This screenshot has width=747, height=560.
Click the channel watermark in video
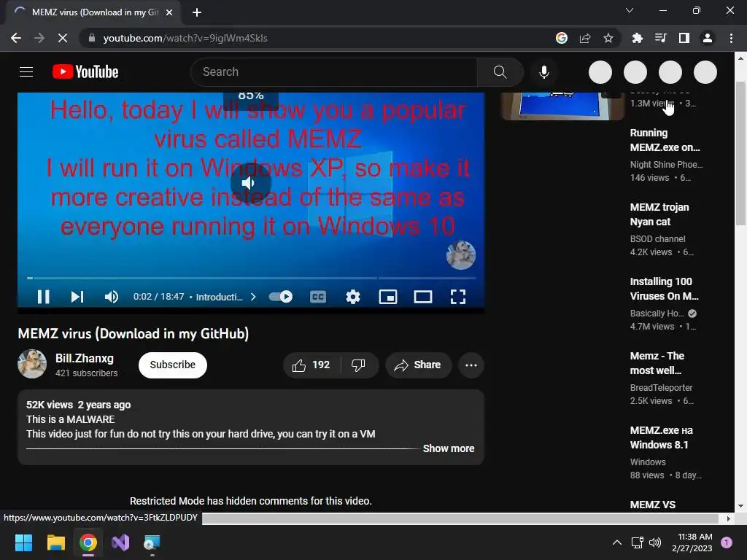461,255
